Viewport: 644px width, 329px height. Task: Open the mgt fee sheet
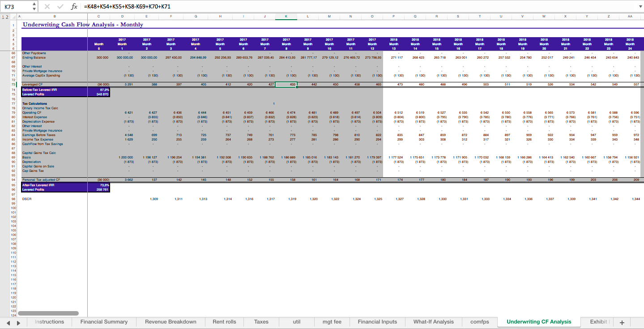point(331,322)
